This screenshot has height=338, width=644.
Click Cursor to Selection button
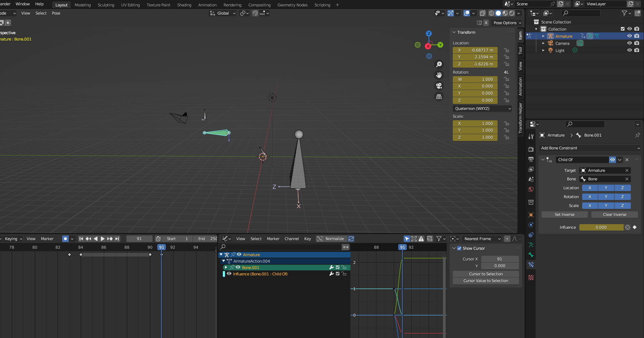click(485, 274)
